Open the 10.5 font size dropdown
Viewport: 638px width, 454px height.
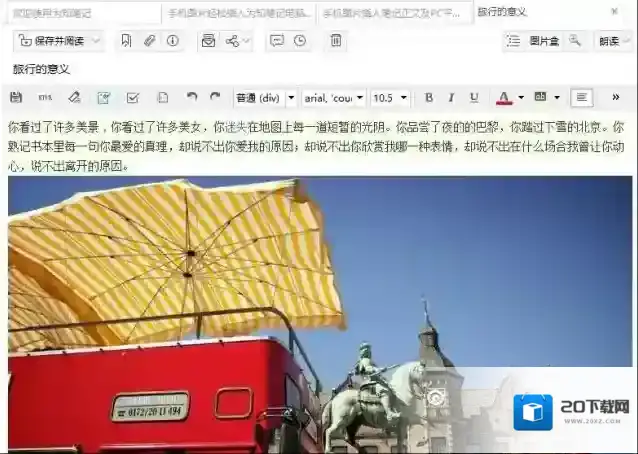(x=389, y=98)
